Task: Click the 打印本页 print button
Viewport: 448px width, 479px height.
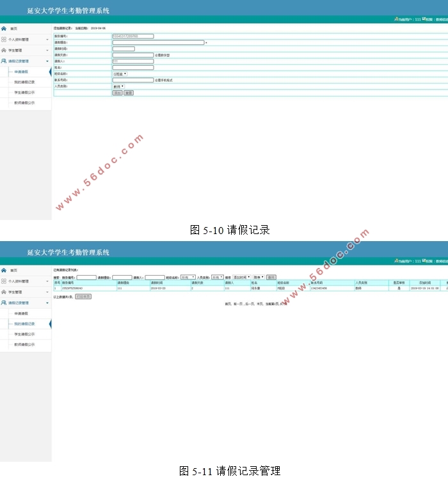Action: tap(83, 297)
